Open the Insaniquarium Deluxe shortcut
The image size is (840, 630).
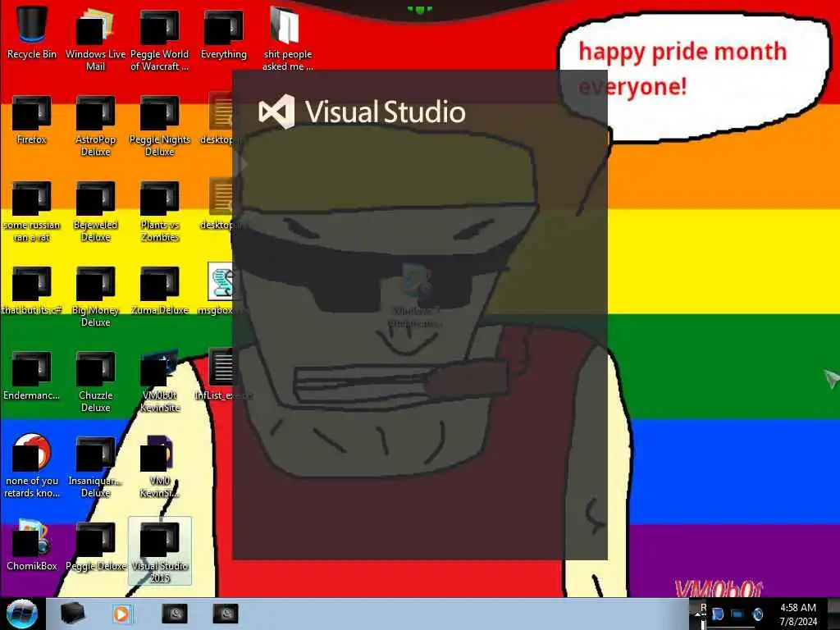tap(95, 467)
